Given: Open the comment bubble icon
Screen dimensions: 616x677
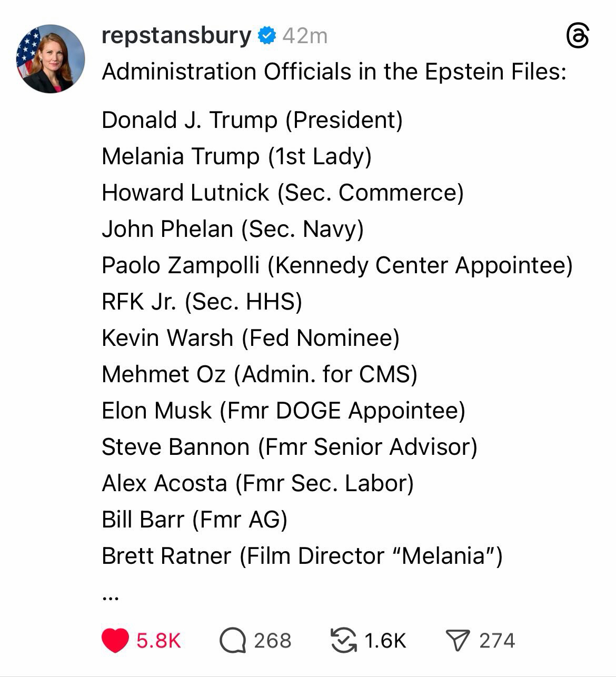Looking at the screenshot, I should pos(232,641).
